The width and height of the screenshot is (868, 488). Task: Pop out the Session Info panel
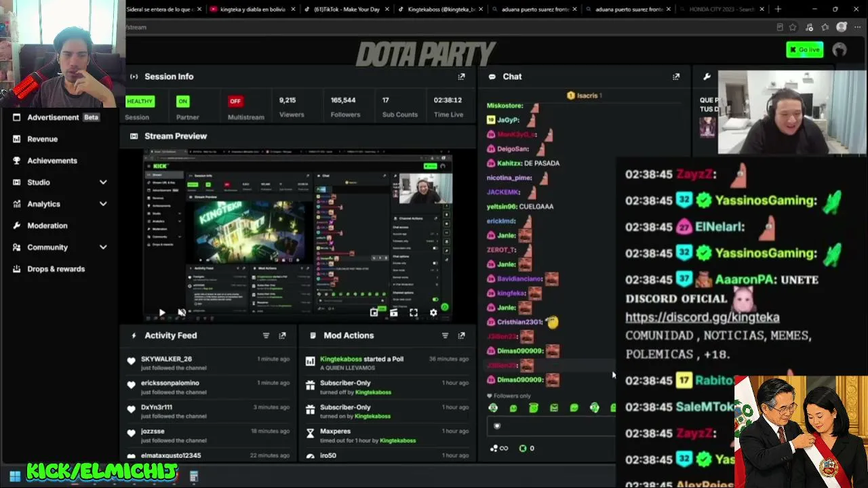tap(461, 77)
